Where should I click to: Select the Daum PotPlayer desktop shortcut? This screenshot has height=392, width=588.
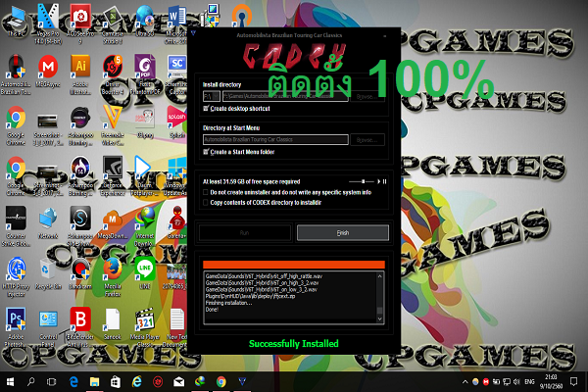[145, 175]
